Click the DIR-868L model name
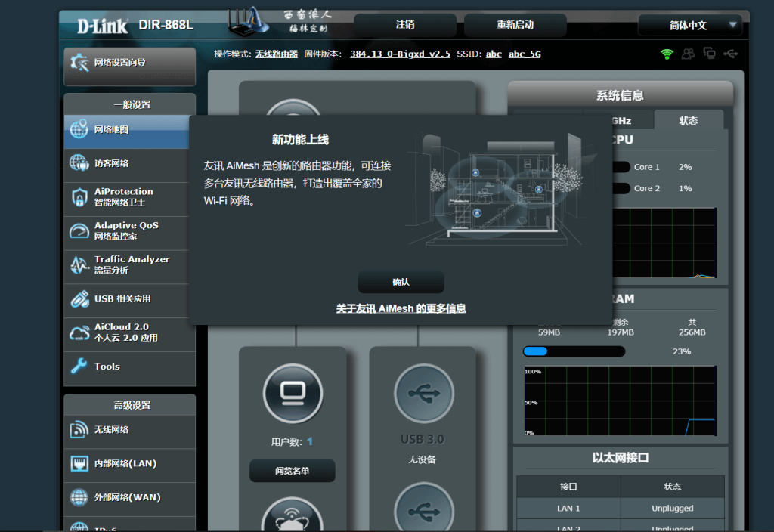774x532 pixels. [166, 25]
